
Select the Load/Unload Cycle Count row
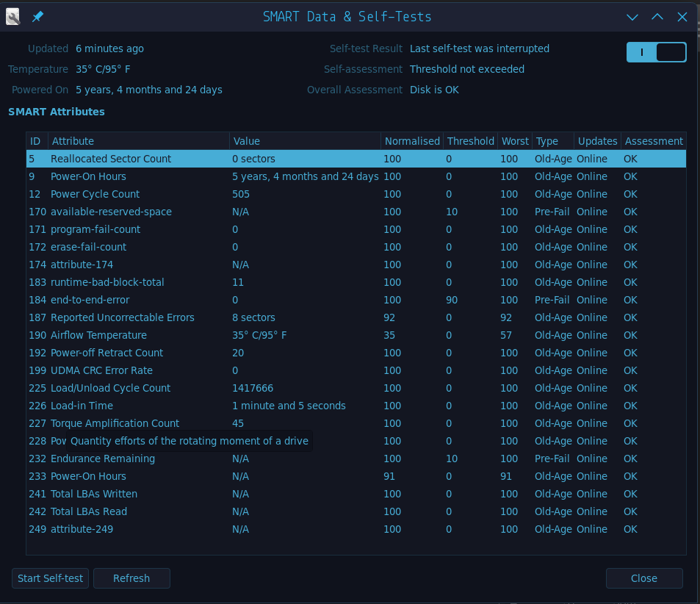[x=110, y=388]
